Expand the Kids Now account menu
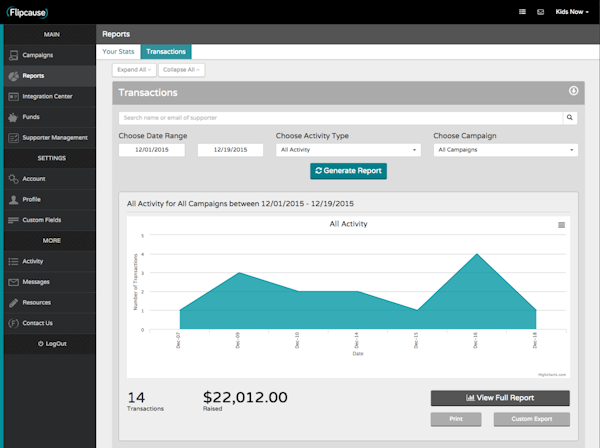Screen dimensions: 600x448 (572, 12)
